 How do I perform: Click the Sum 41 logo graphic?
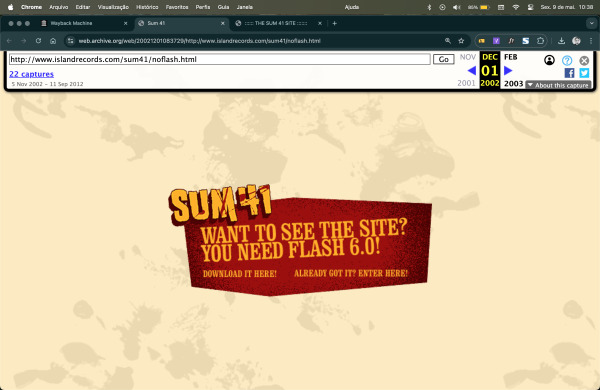tap(220, 205)
